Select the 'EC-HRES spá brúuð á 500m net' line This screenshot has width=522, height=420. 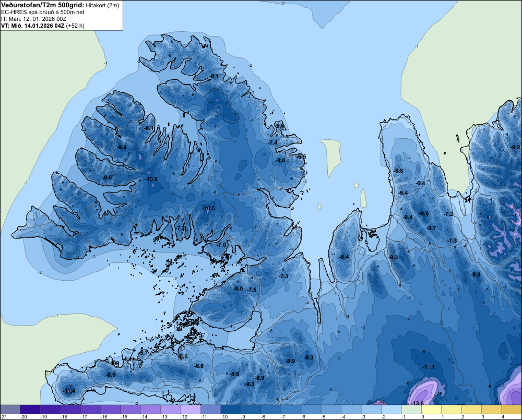click(43, 12)
